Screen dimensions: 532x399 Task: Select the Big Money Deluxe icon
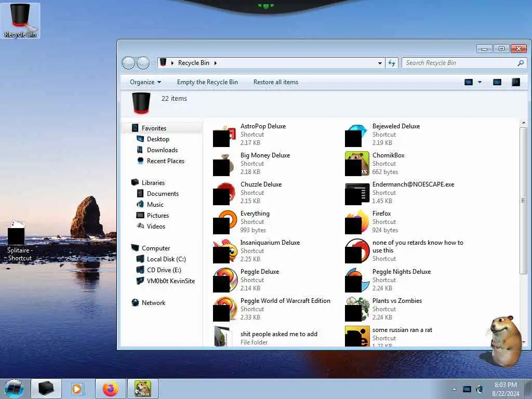224,164
